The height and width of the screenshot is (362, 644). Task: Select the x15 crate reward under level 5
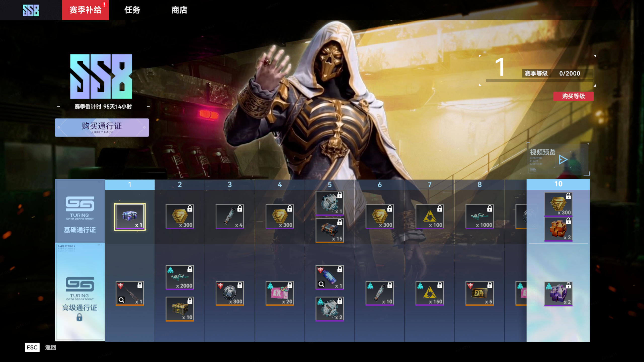tap(330, 230)
